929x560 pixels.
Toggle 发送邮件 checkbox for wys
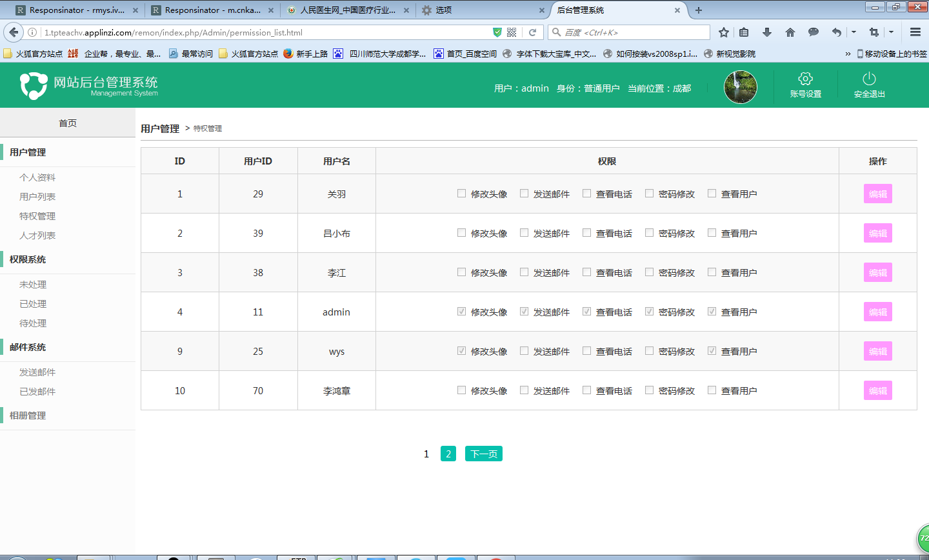click(524, 351)
